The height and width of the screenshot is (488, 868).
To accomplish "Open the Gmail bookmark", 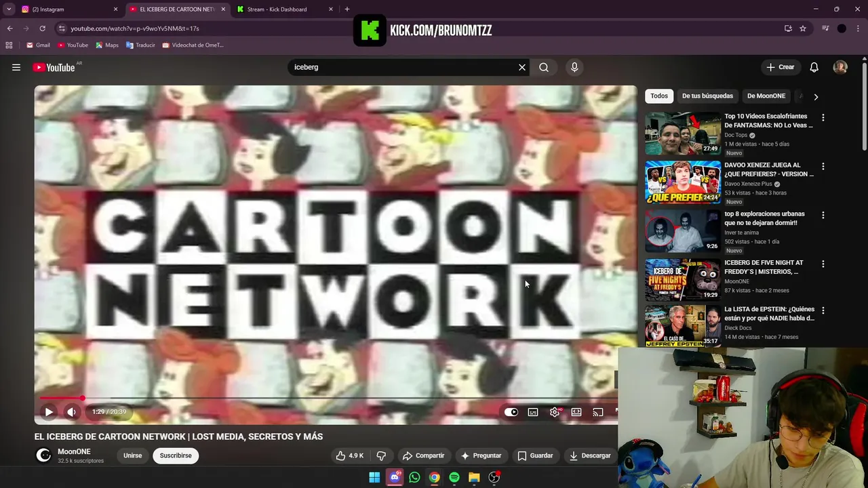I will (39, 45).
